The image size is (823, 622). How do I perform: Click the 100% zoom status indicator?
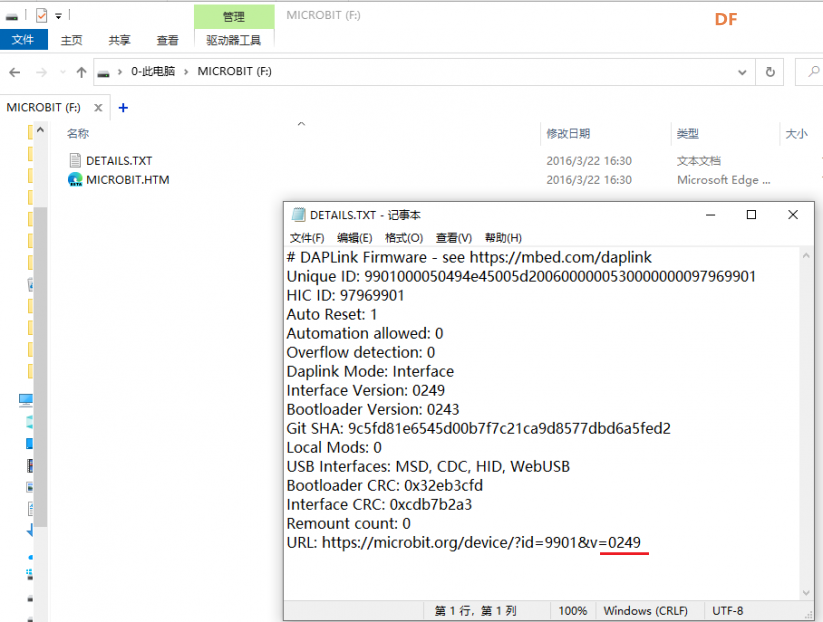[x=573, y=611]
